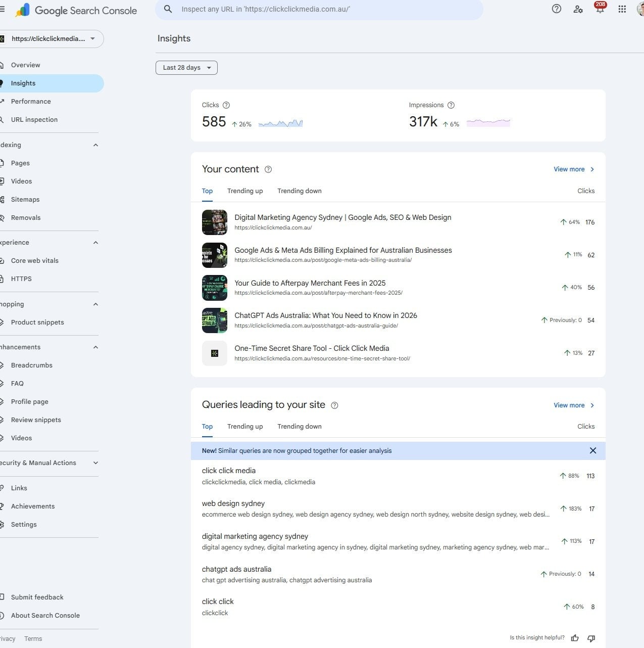Select Top tab in Queries section
This screenshot has width=644, height=648.
pyautogui.click(x=207, y=427)
